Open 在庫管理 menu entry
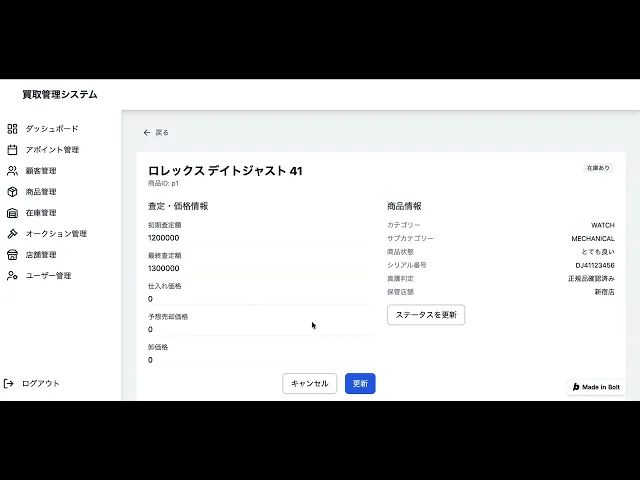The width and height of the screenshot is (640, 480). coord(41,213)
